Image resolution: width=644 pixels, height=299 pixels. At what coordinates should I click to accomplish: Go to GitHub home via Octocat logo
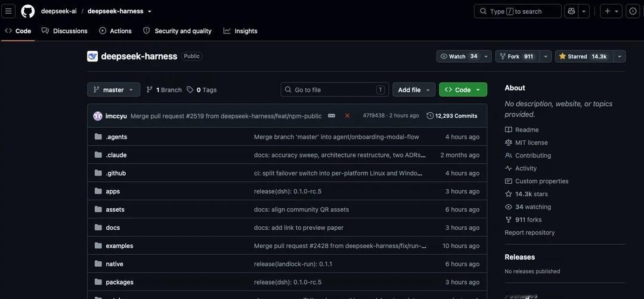click(x=28, y=11)
